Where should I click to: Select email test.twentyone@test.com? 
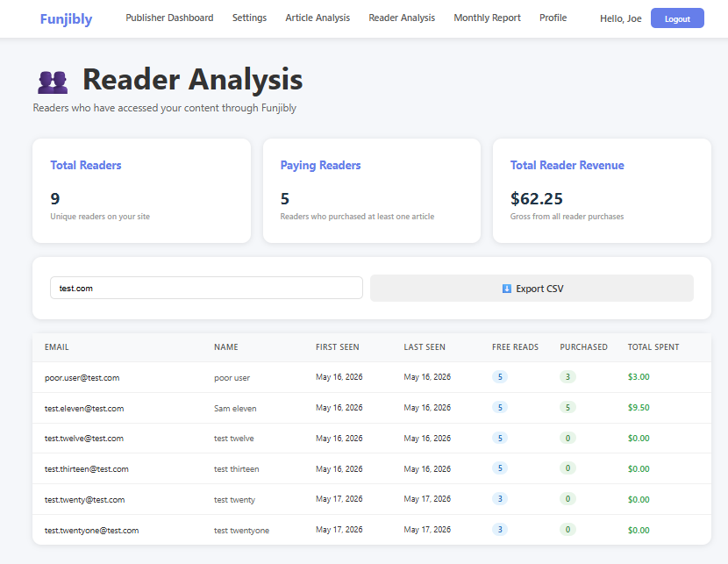[91, 530]
